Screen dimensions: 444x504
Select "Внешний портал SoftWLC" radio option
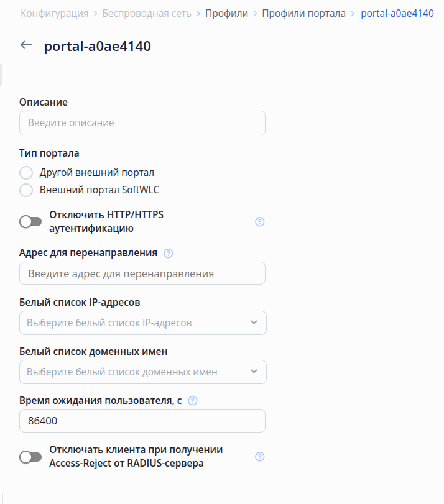pyautogui.click(x=26, y=190)
